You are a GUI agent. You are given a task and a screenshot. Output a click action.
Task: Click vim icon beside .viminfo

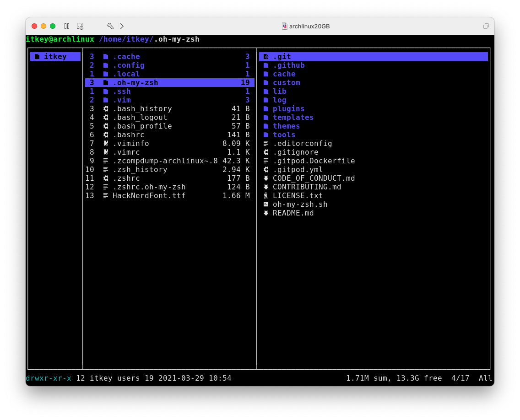click(106, 144)
